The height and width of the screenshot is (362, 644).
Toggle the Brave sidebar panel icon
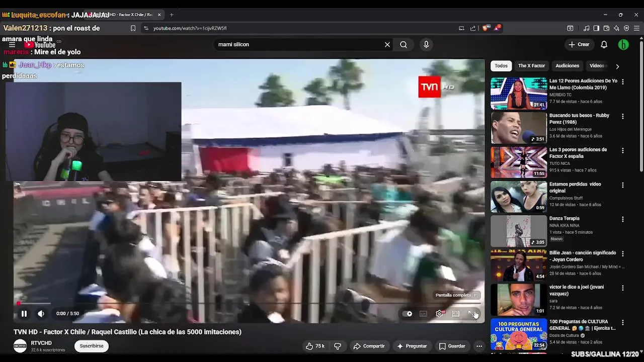pos(596,28)
